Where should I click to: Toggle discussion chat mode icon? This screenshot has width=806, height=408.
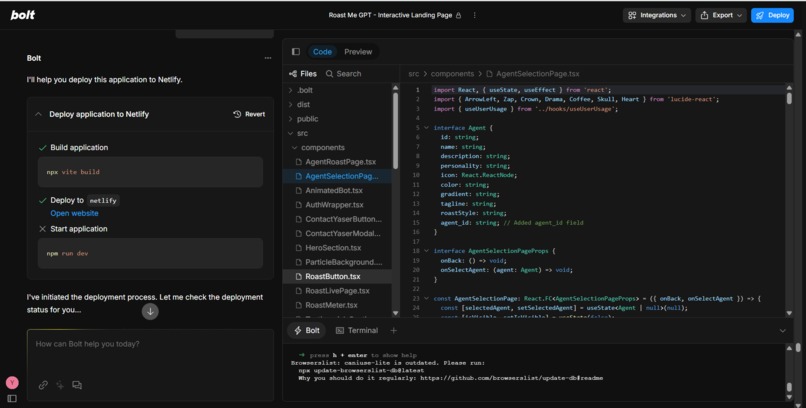point(77,385)
